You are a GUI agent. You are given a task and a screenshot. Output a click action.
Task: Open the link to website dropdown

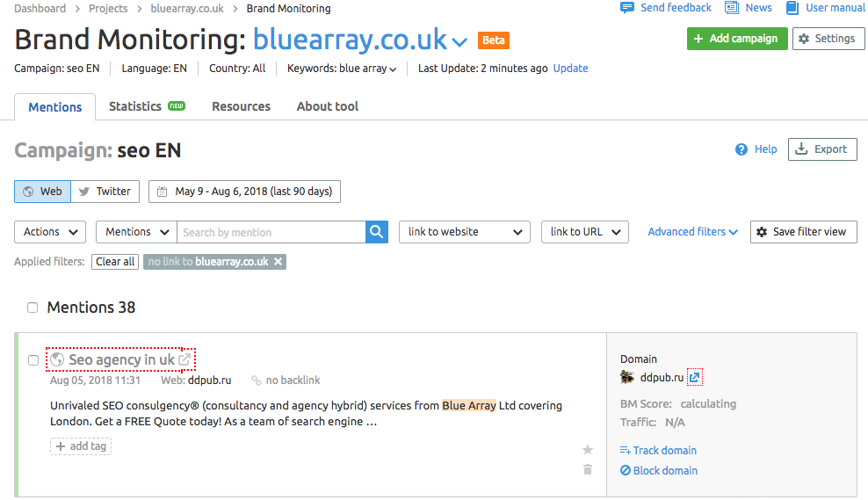tap(465, 232)
